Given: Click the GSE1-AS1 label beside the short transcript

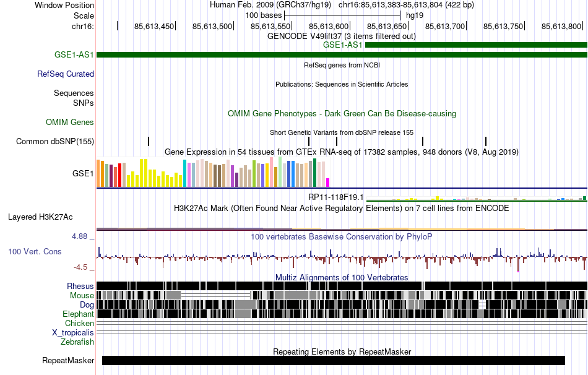Looking at the screenshot, I should (343, 45).
